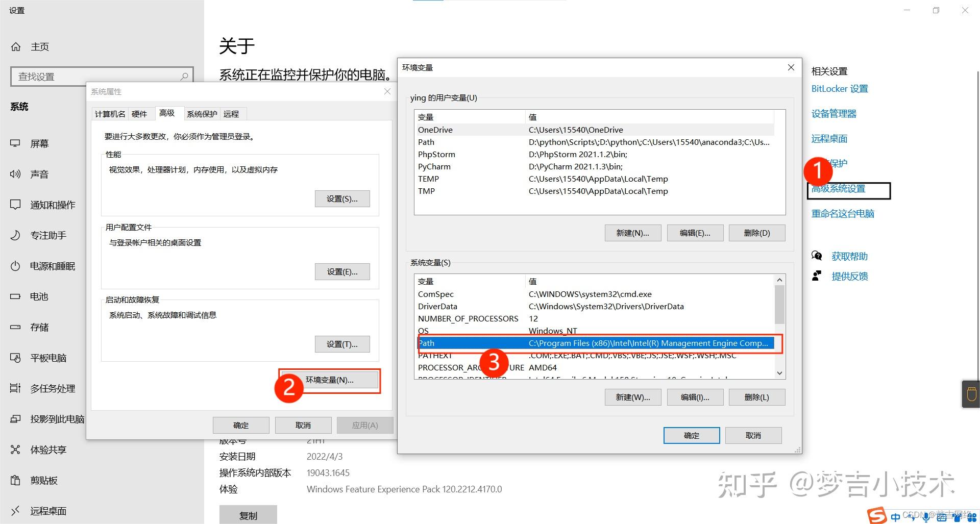This screenshot has width=980, height=524.
Task: Open 屏幕 settings in the sidebar
Action: [x=39, y=143]
